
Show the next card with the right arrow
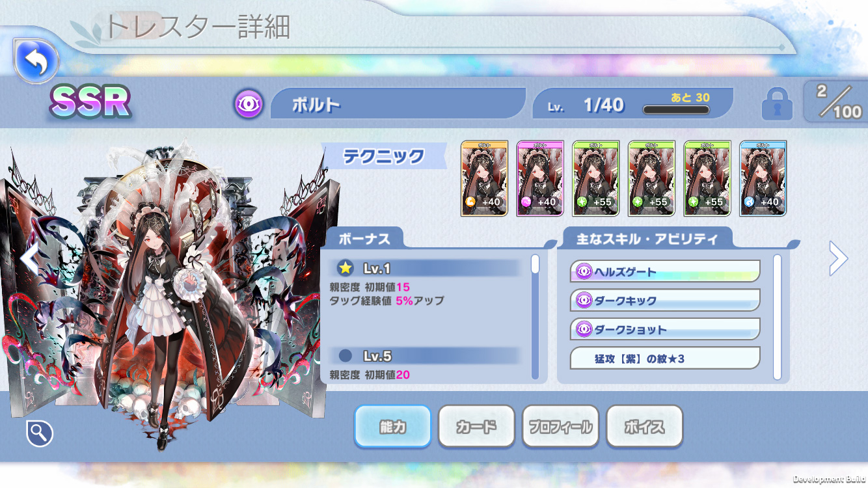(x=838, y=259)
